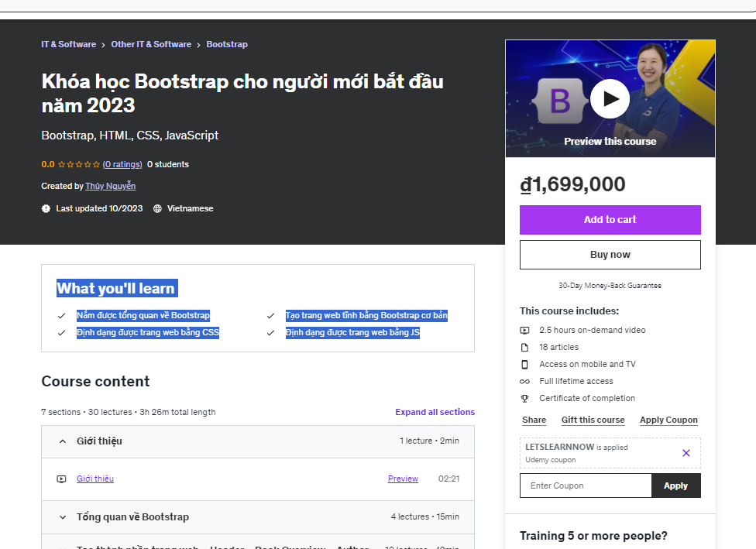Click the 18 articles document icon
Screen dimensions: 756x549
(524, 347)
